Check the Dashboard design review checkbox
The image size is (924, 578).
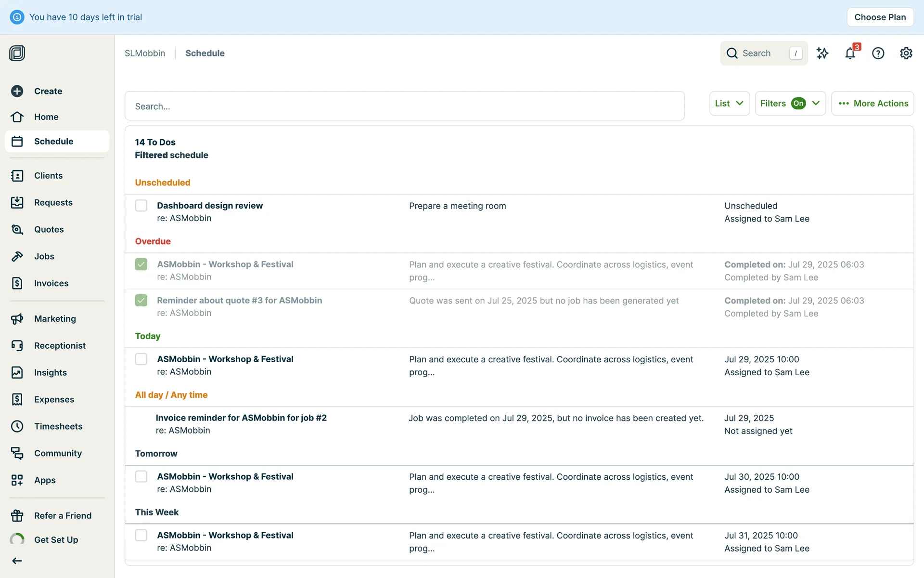click(x=141, y=206)
